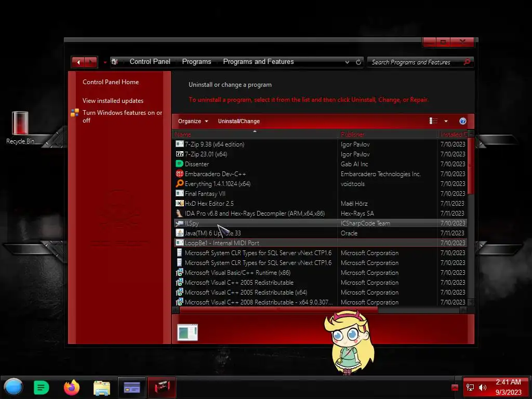Click the Visual C++ 2005 Redistributable (x64) icon
This screenshot has width=532, height=399.
click(x=179, y=292)
